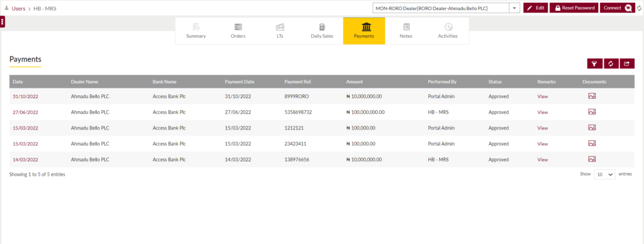Click the Remarks column header
Viewport: 644px width, 244px height.
[547, 82]
